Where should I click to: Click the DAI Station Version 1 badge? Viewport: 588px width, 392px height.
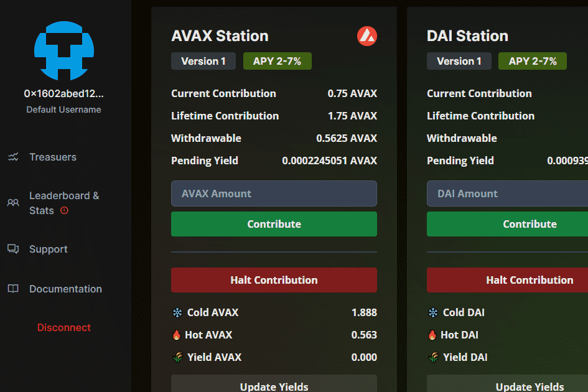(459, 61)
